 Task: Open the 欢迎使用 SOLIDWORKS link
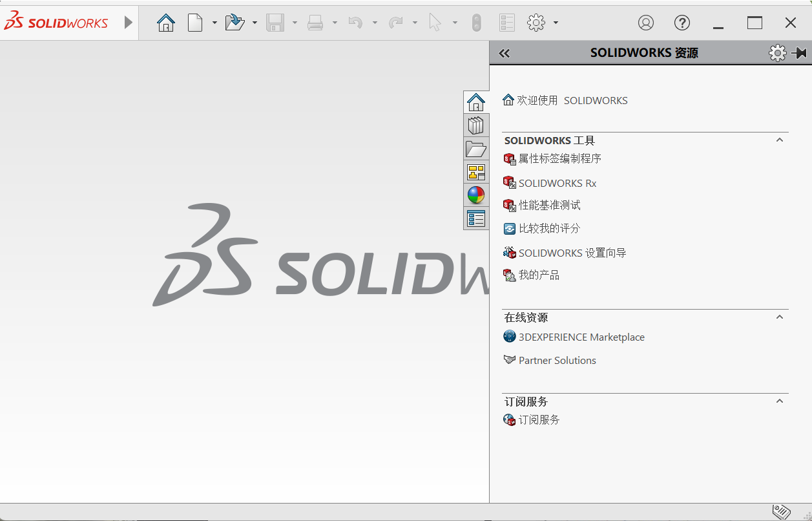[x=565, y=100]
